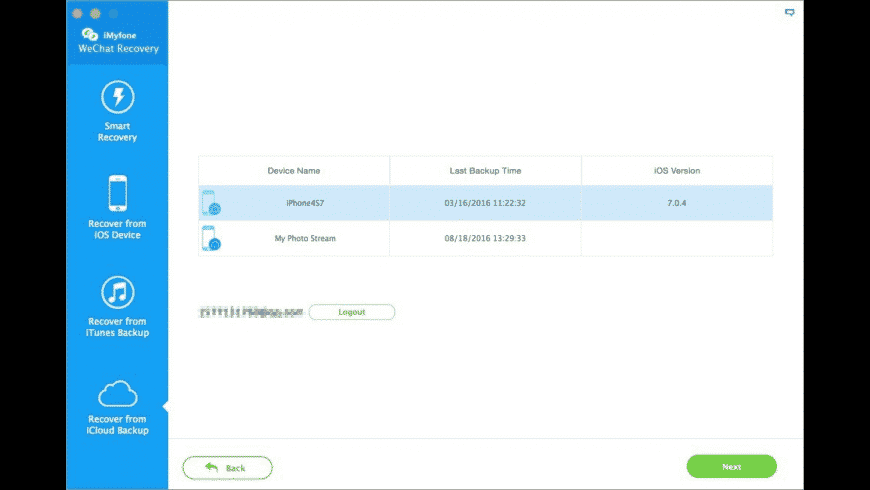
Task: Click the 7.0.4 iOS version cell
Action: pyautogui.click(x=676, y=203)
